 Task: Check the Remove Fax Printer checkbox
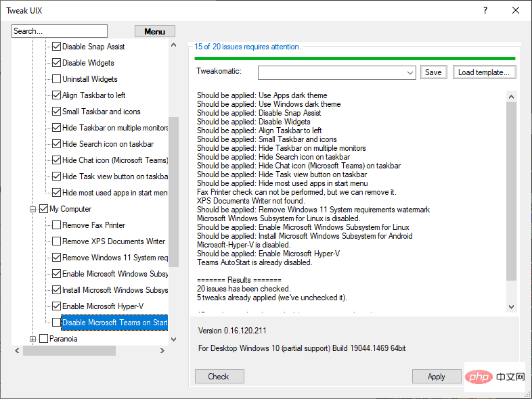click(57, 225)
